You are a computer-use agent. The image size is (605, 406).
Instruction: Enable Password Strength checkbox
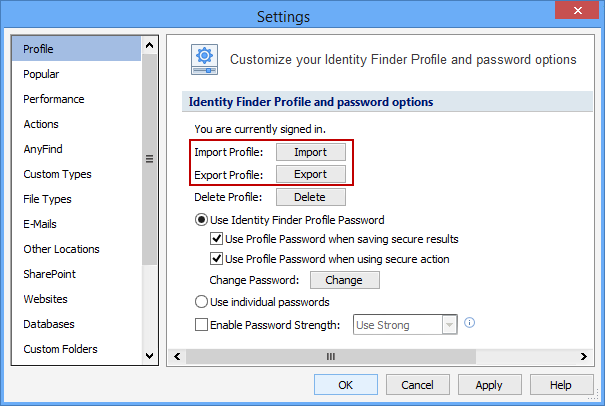tap(201, 324)
